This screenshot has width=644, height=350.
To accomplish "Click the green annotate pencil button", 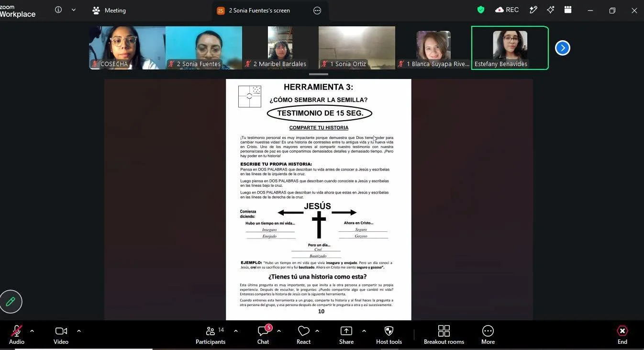I will pos(11,302).
